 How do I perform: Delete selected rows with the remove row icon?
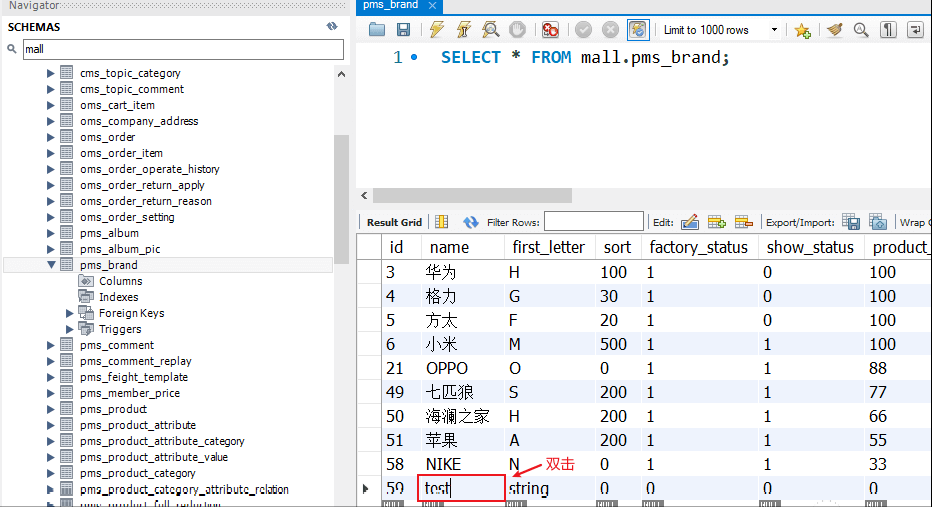(744, 222)
